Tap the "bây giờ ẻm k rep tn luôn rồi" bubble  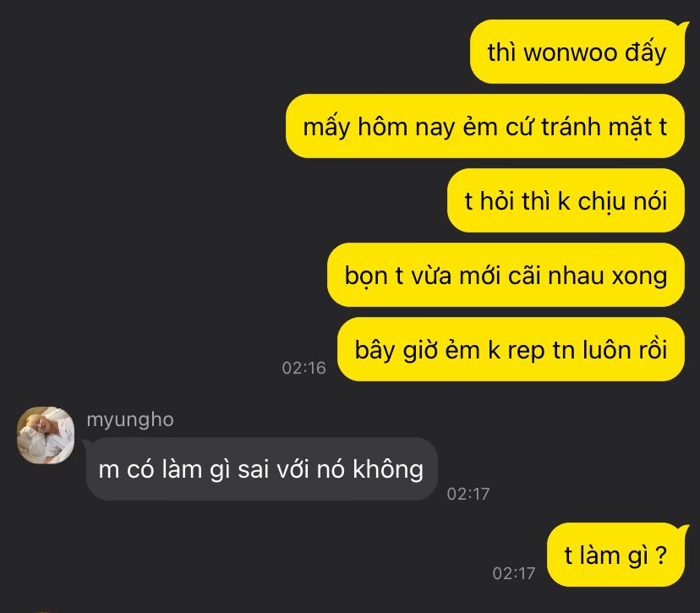pyautogui.click(x=511, y=349)
